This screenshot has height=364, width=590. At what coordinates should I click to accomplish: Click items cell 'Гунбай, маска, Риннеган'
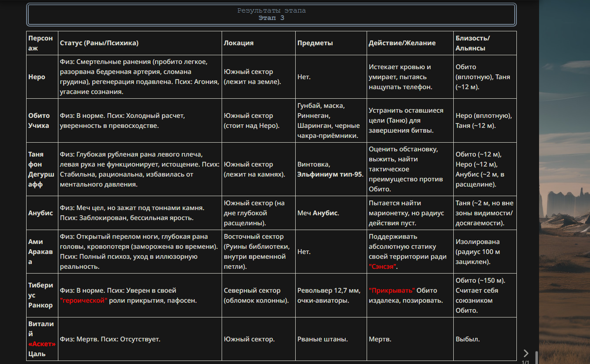point(331,120)
